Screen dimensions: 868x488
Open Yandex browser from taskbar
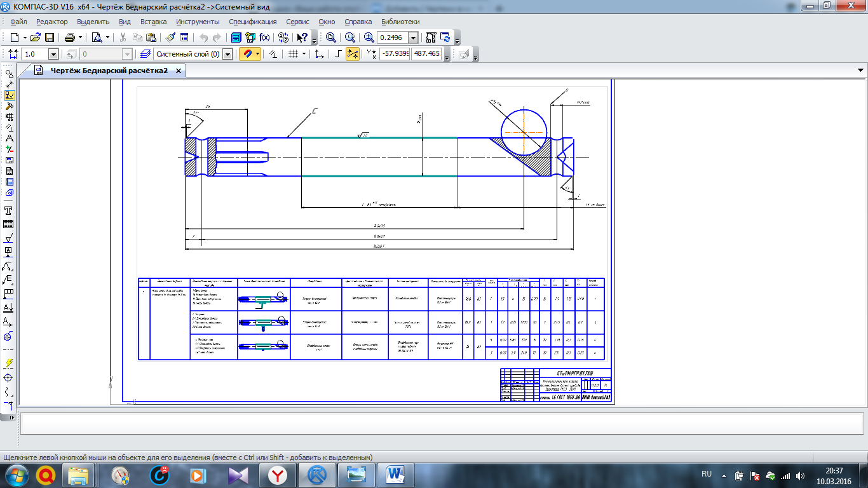pos(277,475)
